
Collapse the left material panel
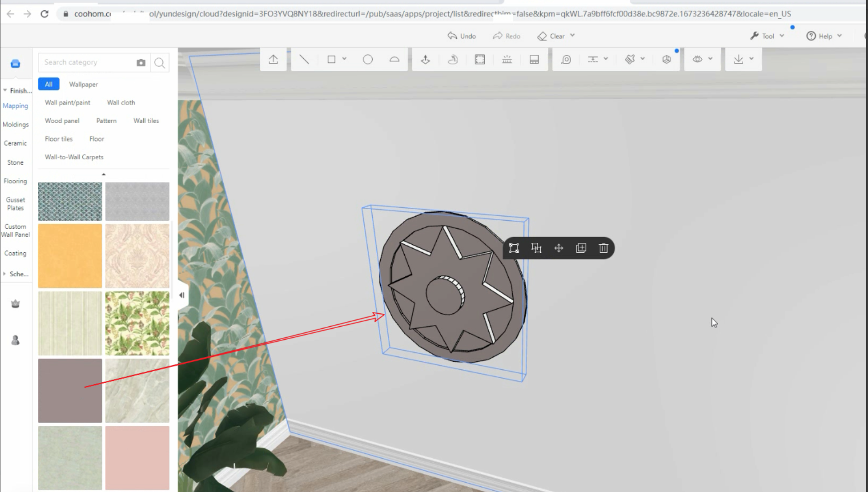point(182,295)
